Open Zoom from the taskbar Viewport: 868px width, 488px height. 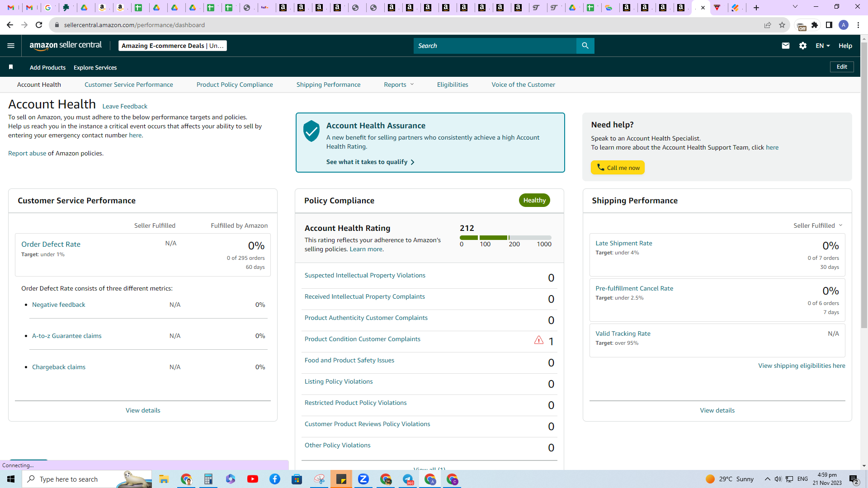363,479
